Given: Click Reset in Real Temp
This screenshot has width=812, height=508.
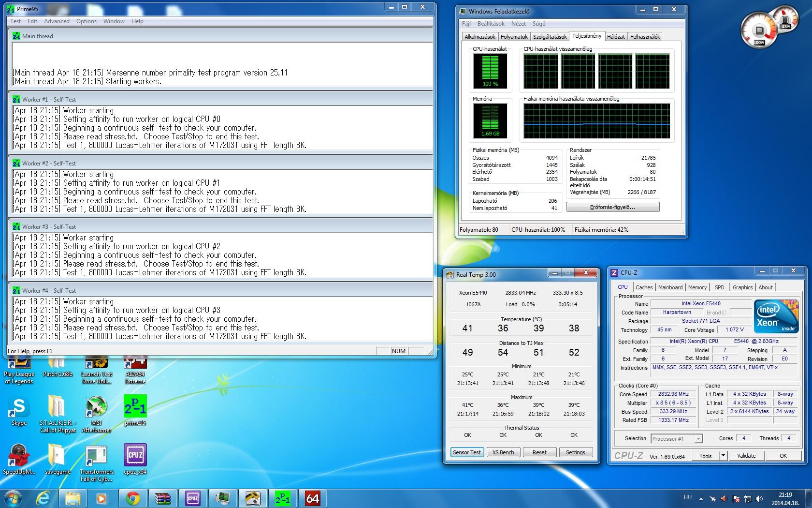Looking at the screenshot, I should (539, 452).
